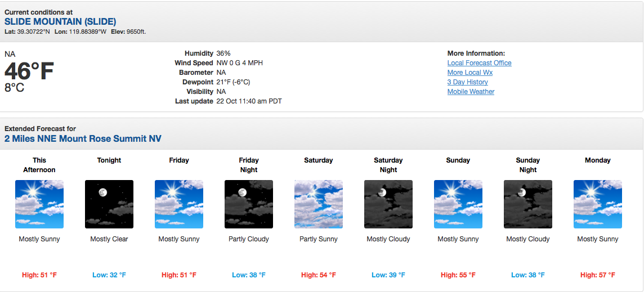The width and height of the screenshot is (644, 292).
Task: Follow the More Local Wx link
Action: pyautogui.click(x=470, y=72)
